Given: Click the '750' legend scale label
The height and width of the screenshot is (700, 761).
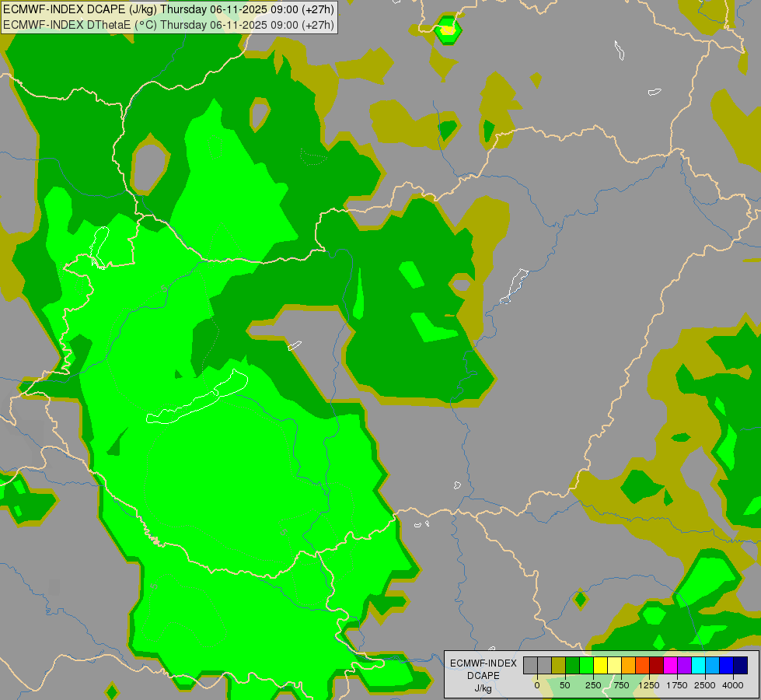Looking at the screenshot, I should (621, 685).
